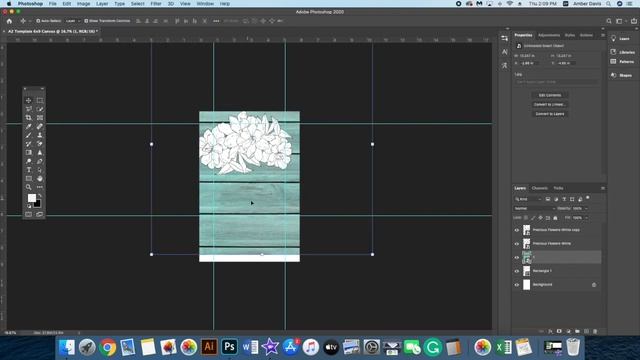This screenshot has height=360, width=640.
Task: Open the Properties panel flyout menu
Action: 603,35
